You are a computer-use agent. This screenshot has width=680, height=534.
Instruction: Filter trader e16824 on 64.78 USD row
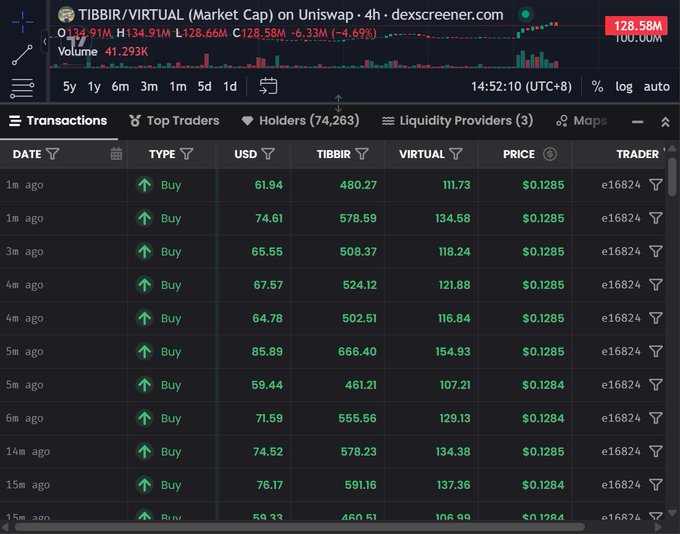(656, 318)
